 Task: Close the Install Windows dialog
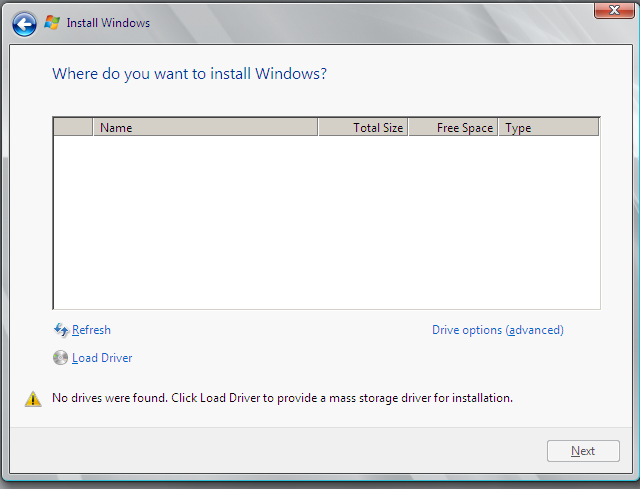(614, 10)
